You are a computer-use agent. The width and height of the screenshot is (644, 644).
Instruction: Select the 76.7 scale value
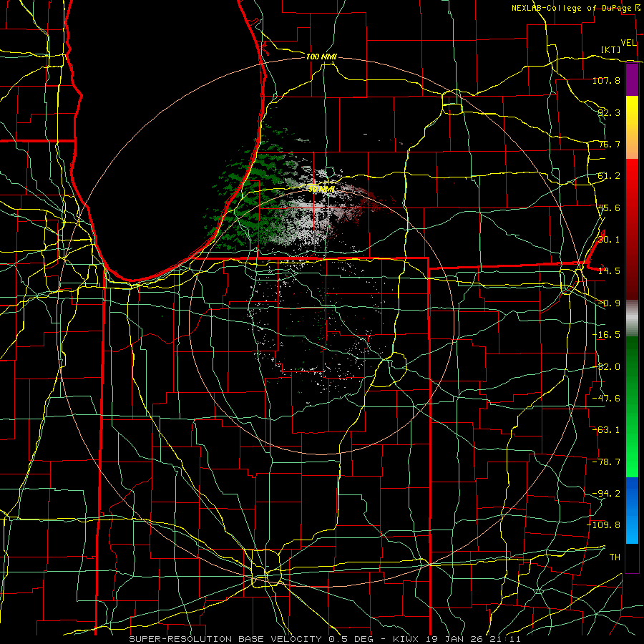[x=609, y=144]
